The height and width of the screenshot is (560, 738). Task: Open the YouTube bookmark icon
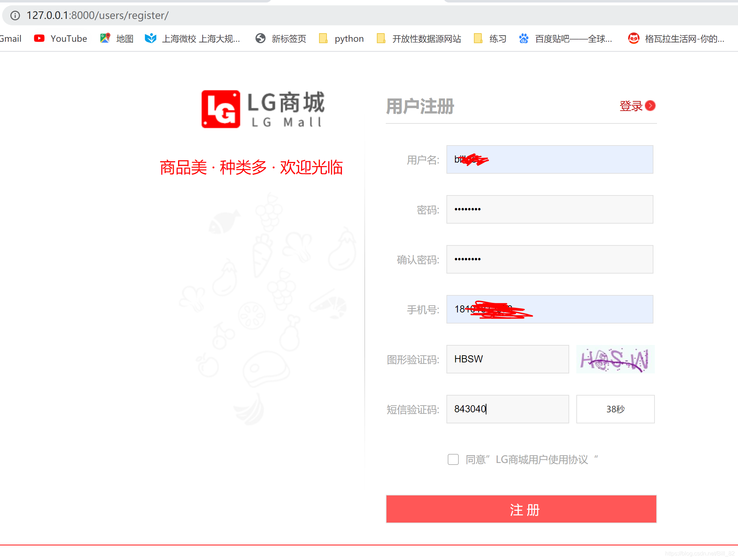pos(39,38)
